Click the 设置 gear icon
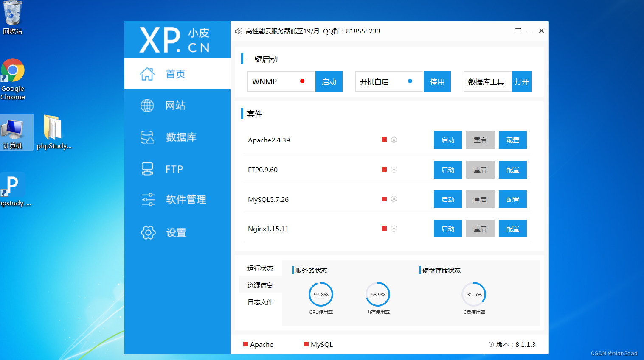 tap(147, 232)
